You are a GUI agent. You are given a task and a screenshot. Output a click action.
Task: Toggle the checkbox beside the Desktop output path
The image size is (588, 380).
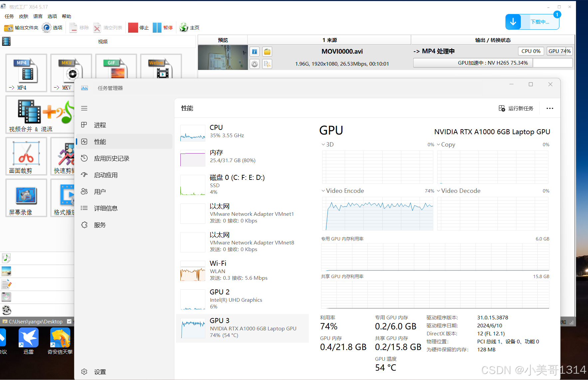tap(69, 321)
